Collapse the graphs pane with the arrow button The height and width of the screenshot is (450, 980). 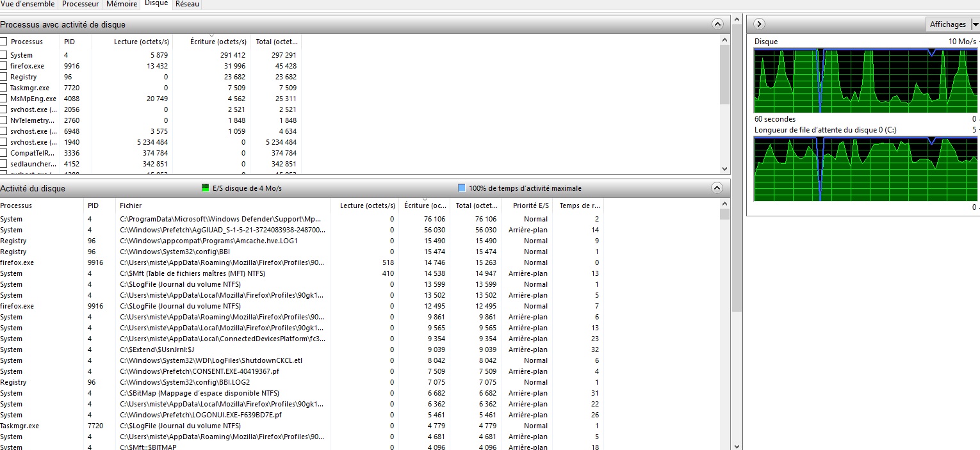point(760,24)
